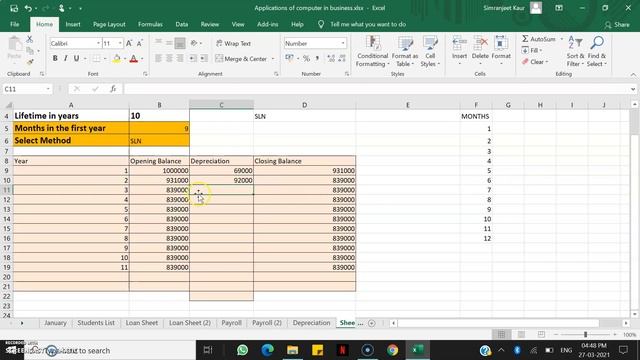Add a new sheet with plus icon
Viewport: 640px width, 360px height.
371,323
